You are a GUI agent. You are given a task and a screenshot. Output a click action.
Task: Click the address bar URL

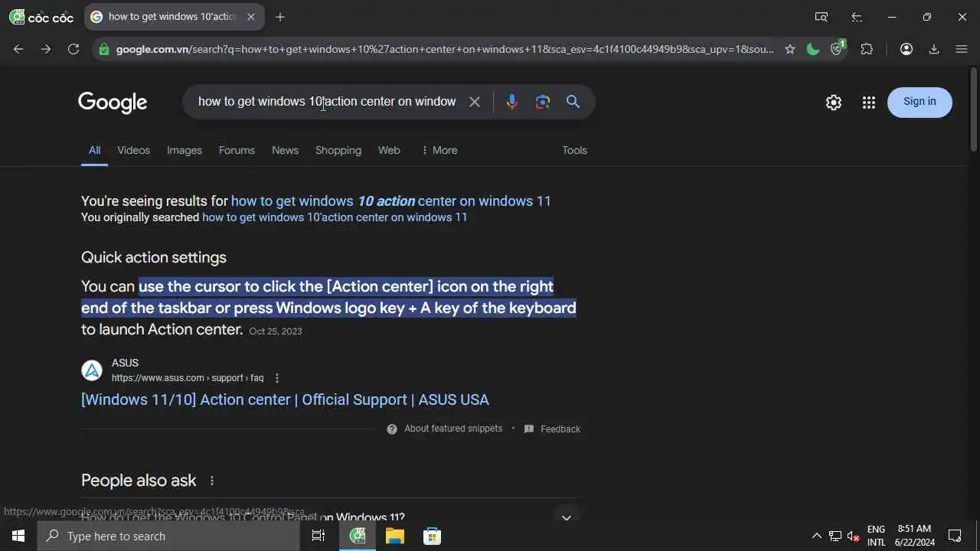point(445,49)
